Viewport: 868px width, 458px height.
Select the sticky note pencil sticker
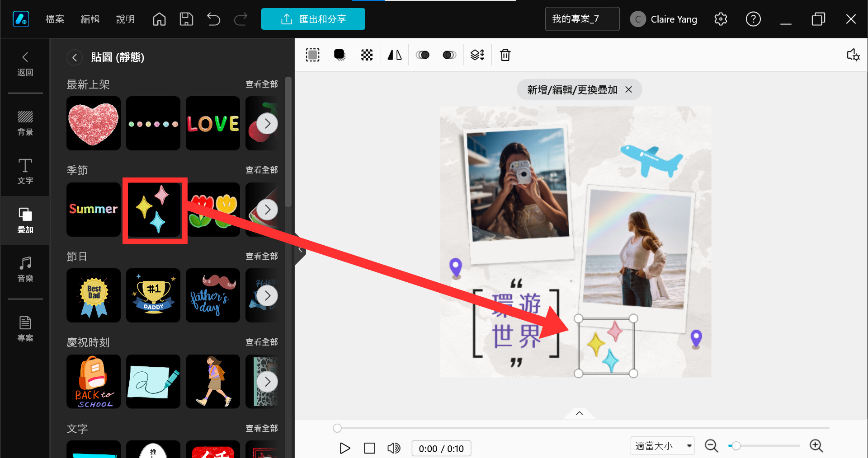153,382
